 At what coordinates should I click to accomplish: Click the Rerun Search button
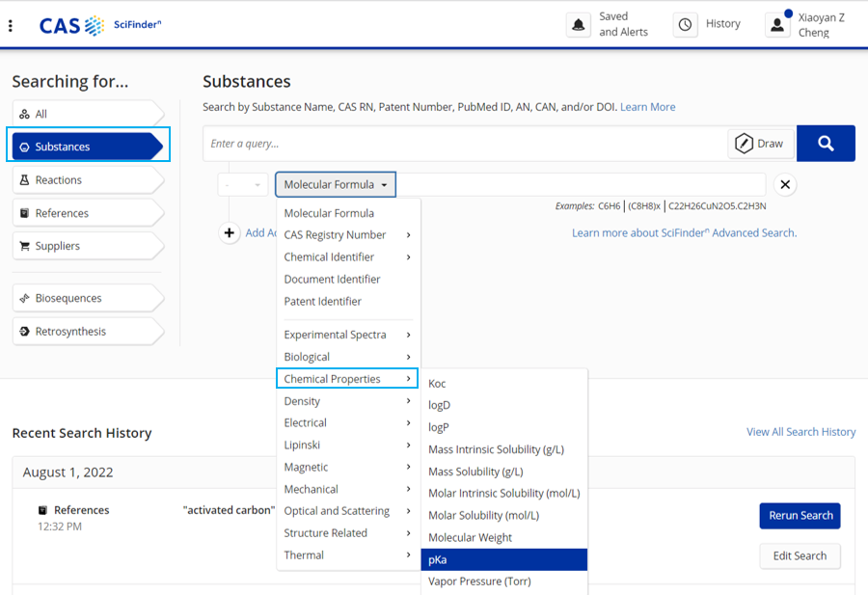(x=800, y=516)
